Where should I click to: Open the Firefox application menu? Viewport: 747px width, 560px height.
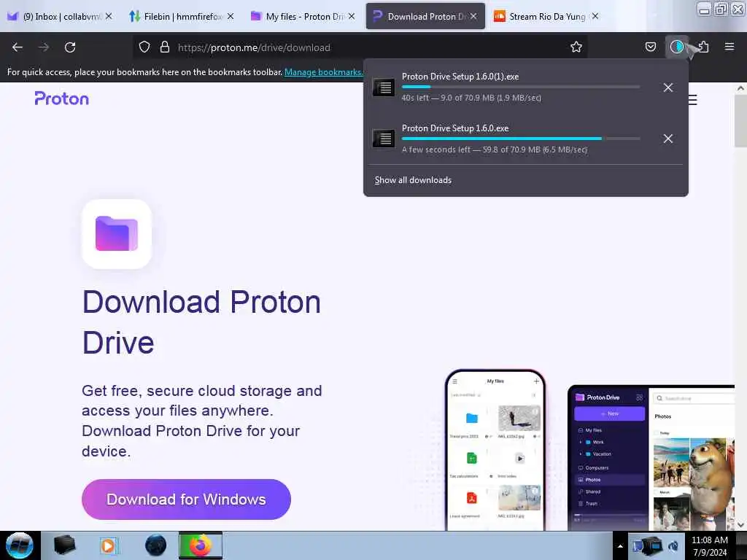[x=729, y=47]
